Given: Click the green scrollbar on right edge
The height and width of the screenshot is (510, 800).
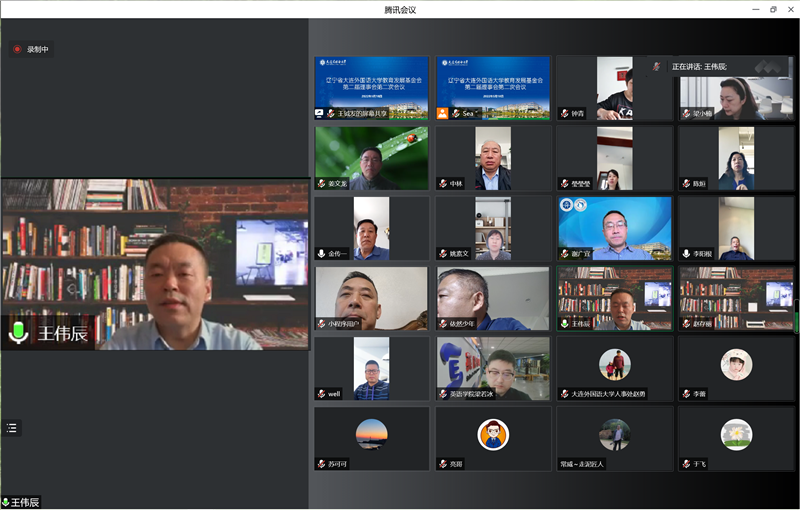Looking at the screenshot, I should (x=796, y=316).
